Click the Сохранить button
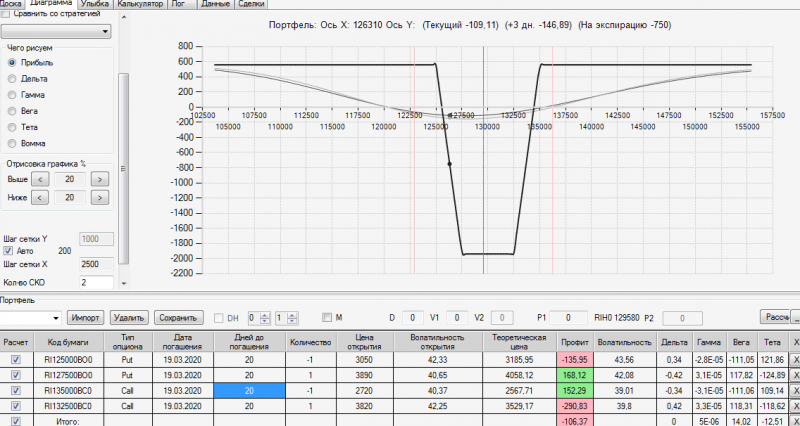 (179, 318)
